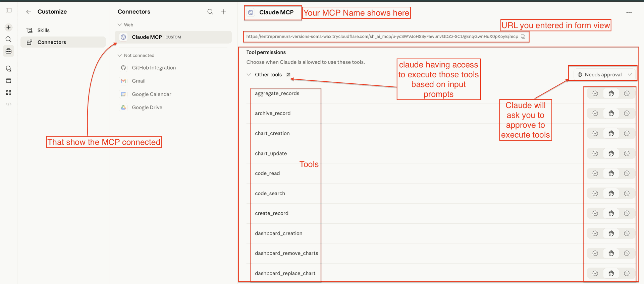Open the Google Calendar connector
Viewport: 644px width, 284px height.
click(x=173, y=94)
